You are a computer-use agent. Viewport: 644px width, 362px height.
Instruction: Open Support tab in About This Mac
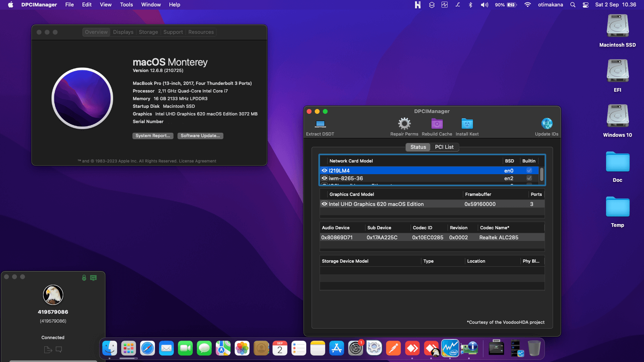(x=173, y=32)
